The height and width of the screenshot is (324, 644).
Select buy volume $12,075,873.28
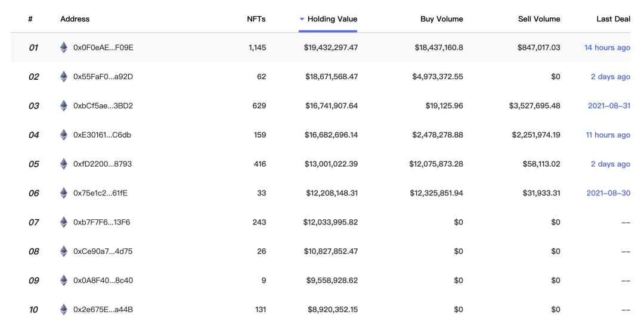pyautogui.click(x=436, y=164)
